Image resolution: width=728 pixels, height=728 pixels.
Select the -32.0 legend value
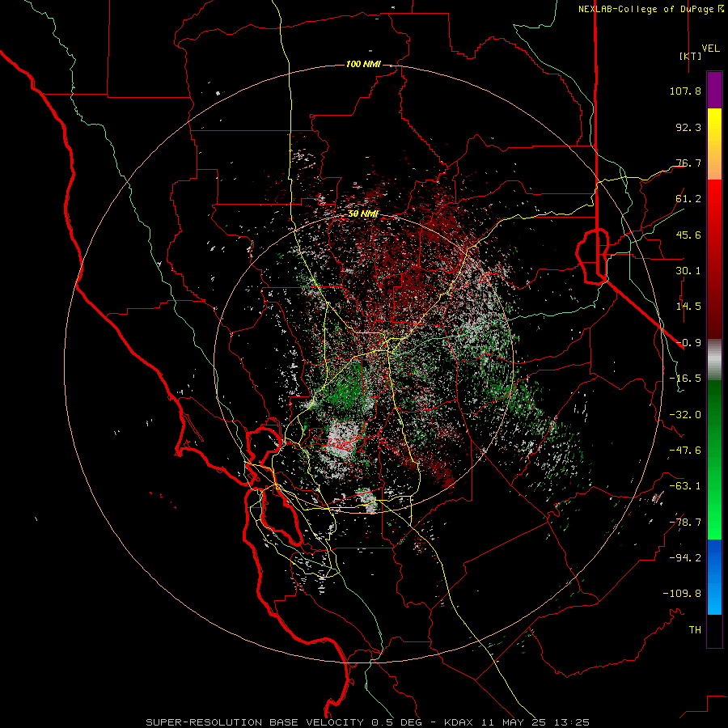pos(685,415)
